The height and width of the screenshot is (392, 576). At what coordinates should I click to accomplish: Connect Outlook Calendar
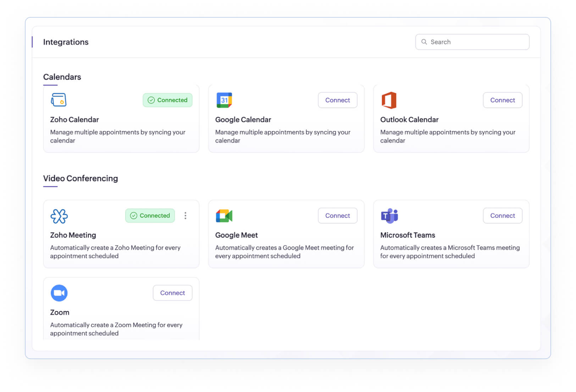(503, 100)
